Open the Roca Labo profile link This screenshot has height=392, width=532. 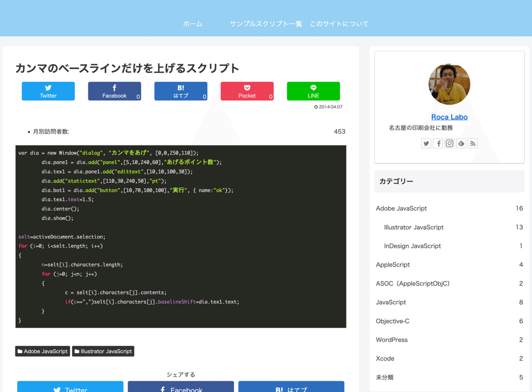point(449,116)
